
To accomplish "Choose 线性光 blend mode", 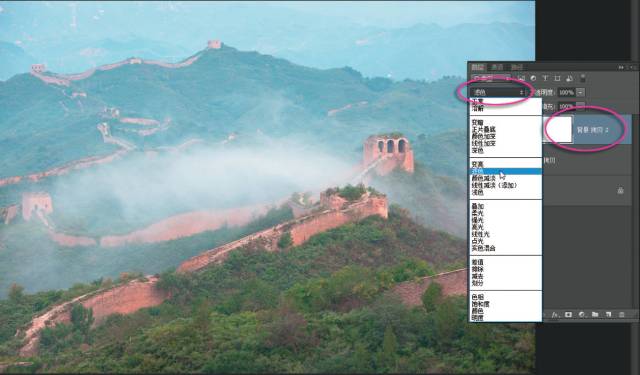I will (506, 234).
